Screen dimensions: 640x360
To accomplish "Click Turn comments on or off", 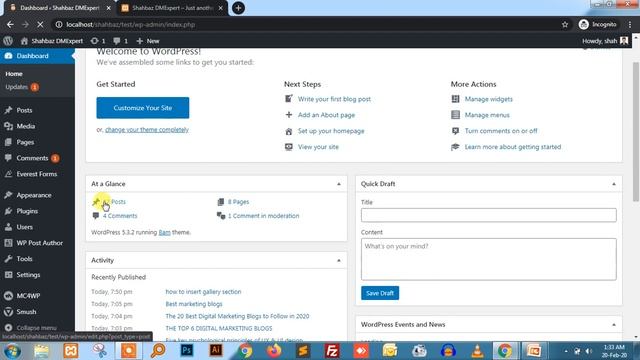I will coord(501,131).
